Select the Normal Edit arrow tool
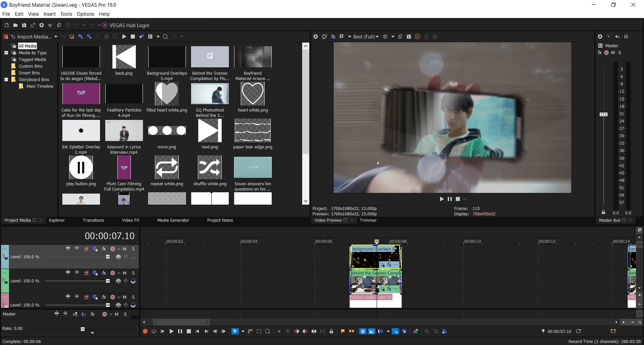This screenshot has height=345, width=644. 235,331
